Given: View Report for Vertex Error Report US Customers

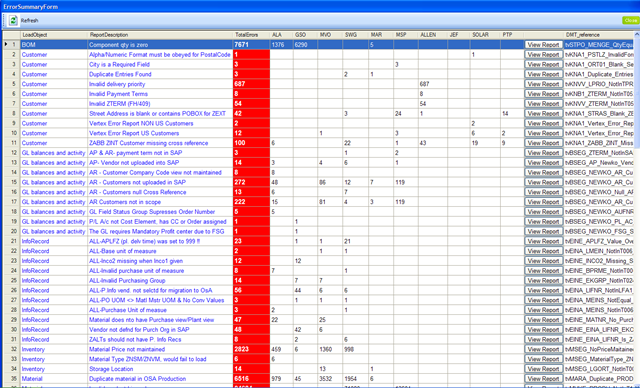Looking at the screenshot, I should point(543,133).
